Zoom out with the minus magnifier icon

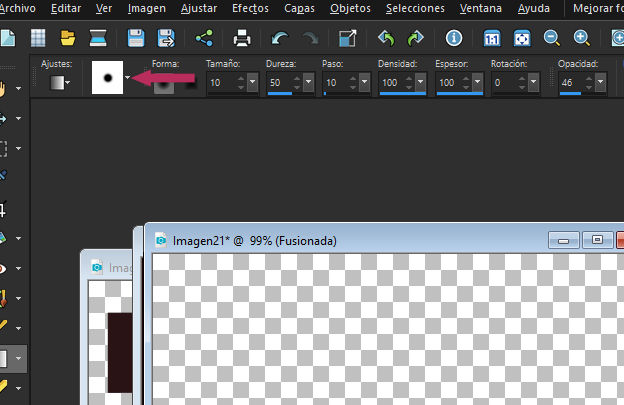click(x=552, y=38)
